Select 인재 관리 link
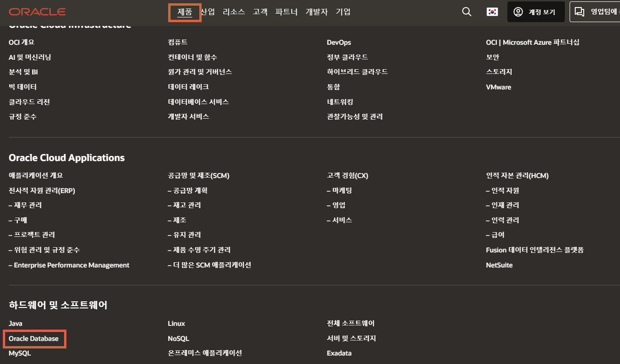Screen dimensions: 620x364 pos(503,205)
